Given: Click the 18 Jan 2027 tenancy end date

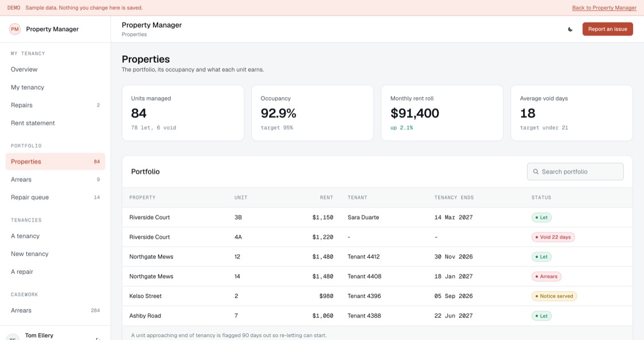Looking at the screenshot, I should (x=454, y=277).
